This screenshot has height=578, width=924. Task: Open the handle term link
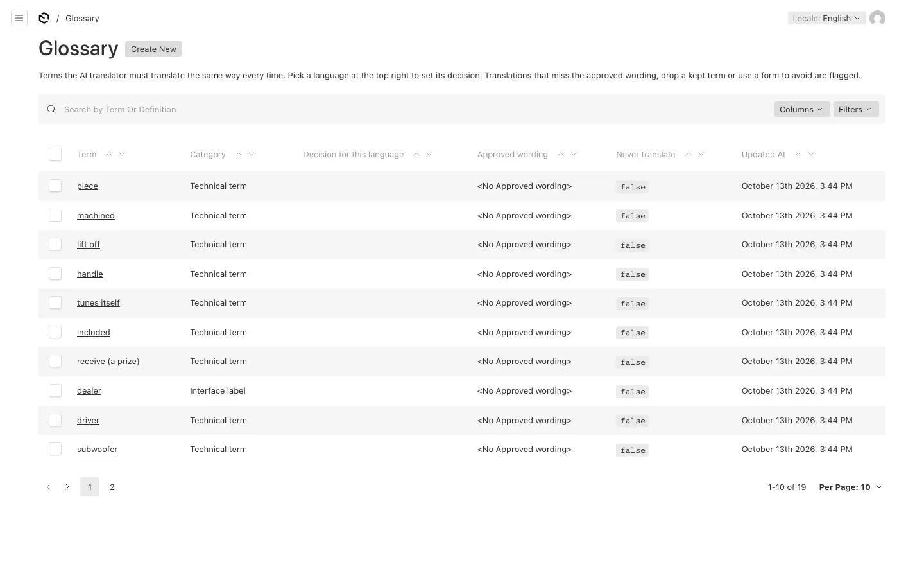coord(90,274)
